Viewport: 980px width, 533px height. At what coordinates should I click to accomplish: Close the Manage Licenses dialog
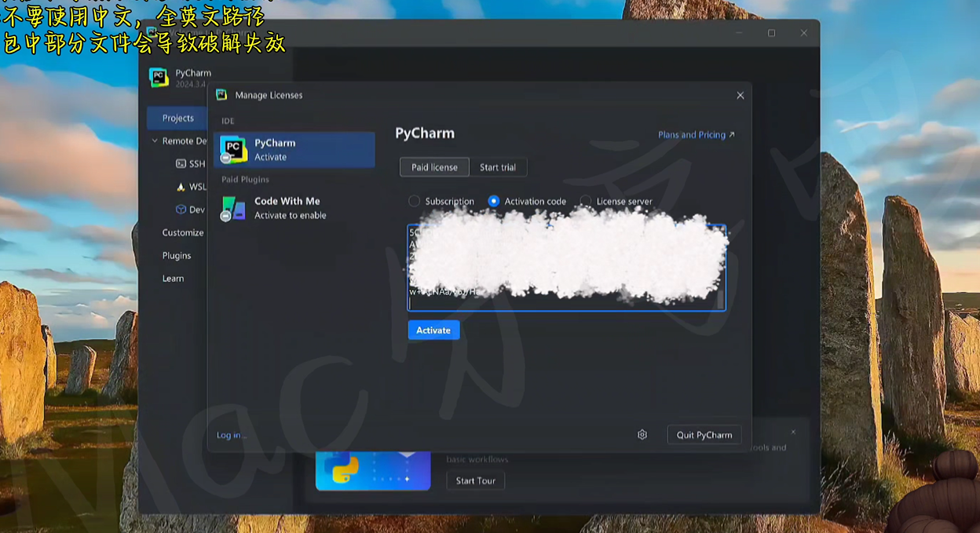click(x=740, y=95)
